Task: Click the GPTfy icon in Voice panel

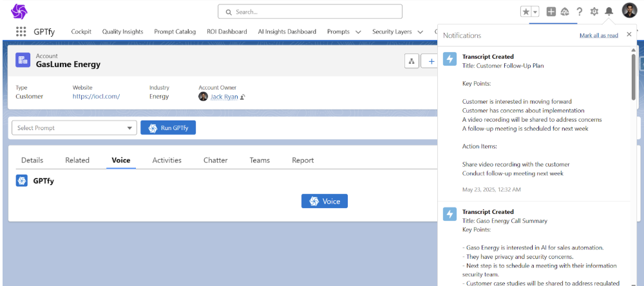Action: pos(22,180)
